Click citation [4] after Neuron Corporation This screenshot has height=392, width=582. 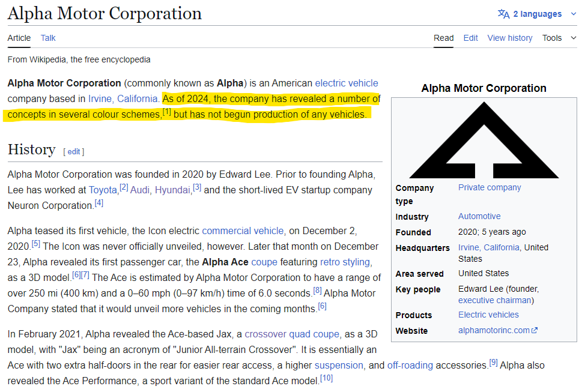pyautogui.click(x=99, y=203)
